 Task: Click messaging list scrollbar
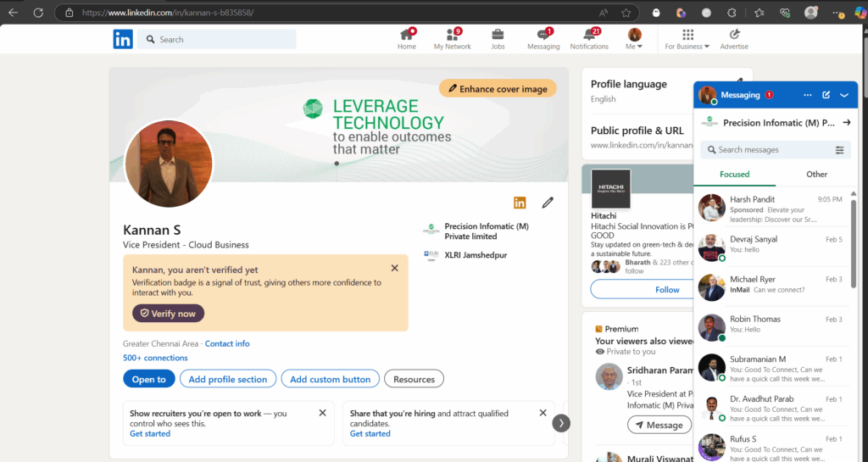853,243
